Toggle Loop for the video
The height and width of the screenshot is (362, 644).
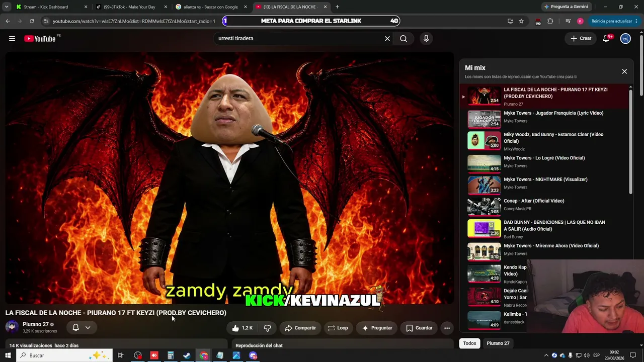338,328
